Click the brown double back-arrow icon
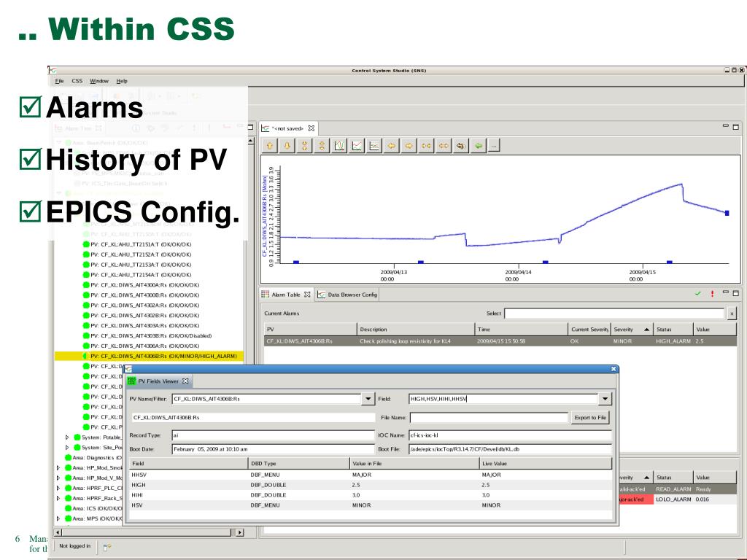The width and height of the screenshot is (747, 560). tap(461, 146)
